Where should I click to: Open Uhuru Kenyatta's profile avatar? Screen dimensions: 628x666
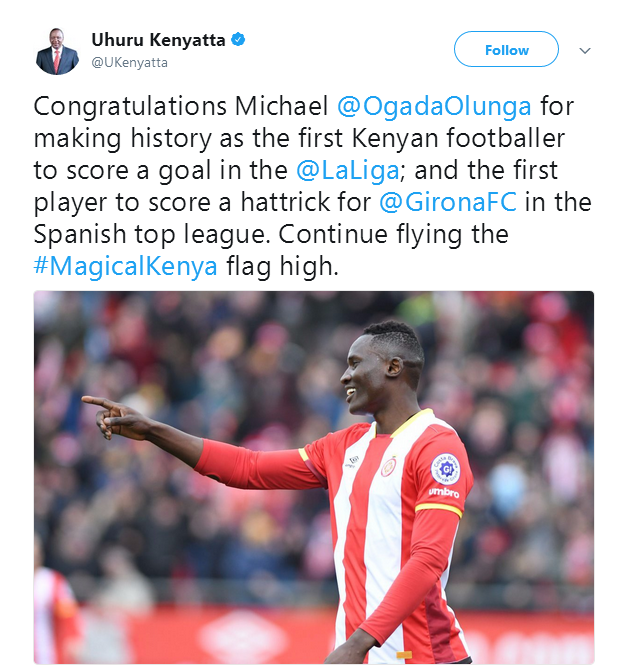(57, 51)
